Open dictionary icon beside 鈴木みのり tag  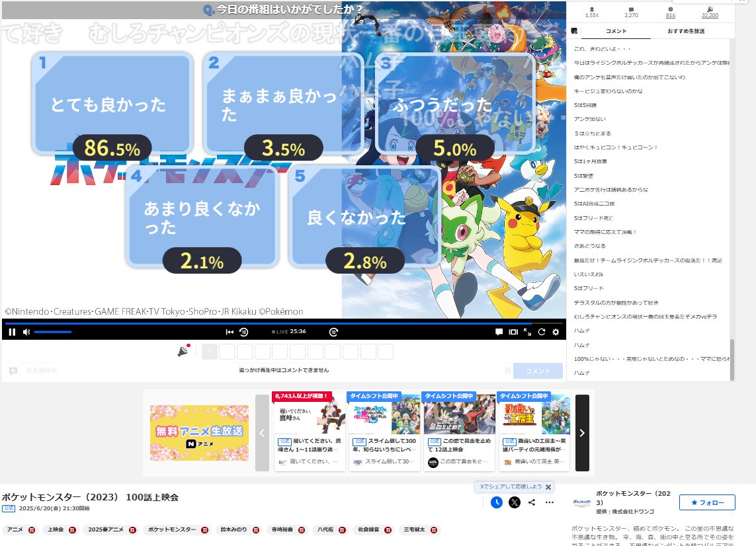click(x=256, y=530)
